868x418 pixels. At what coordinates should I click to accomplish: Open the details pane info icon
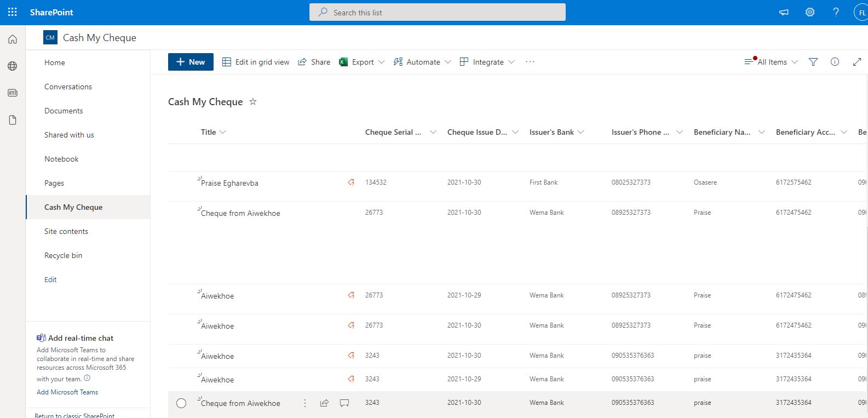(x=835, y=62)
